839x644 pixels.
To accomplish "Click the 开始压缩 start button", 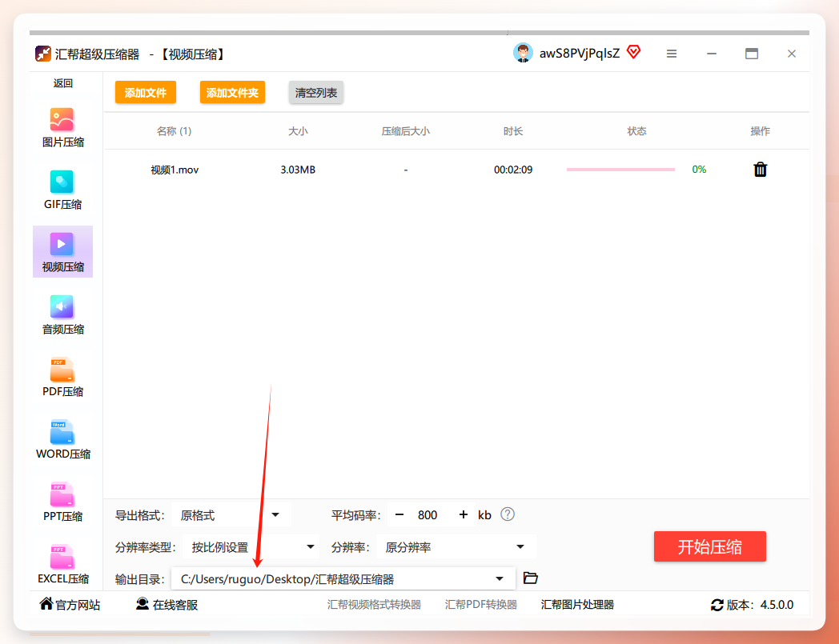I will tap(709, 546).
